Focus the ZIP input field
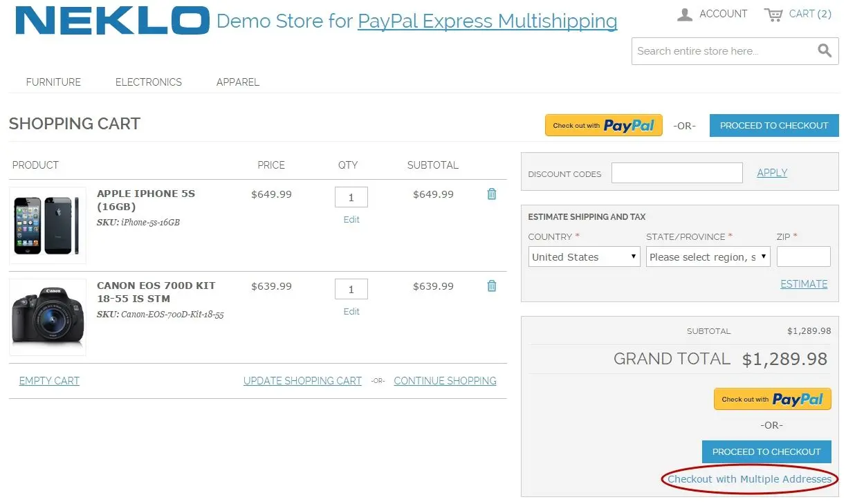 click(804, 256)
